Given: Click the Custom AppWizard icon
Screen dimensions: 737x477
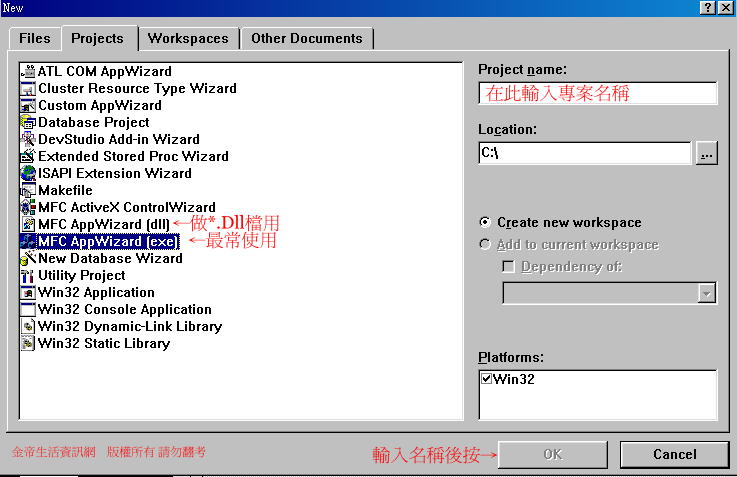Looking at the screenshot, I should coord(28,105).
